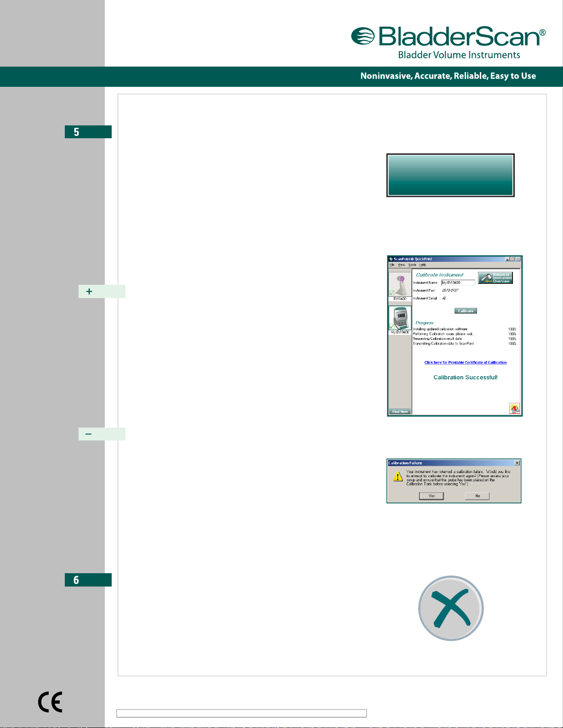Click "Noninvasive, Accurate, Reliable, Easy to Use" banner text
Viewport: 563px width, 728px height.
pos(448,76)
